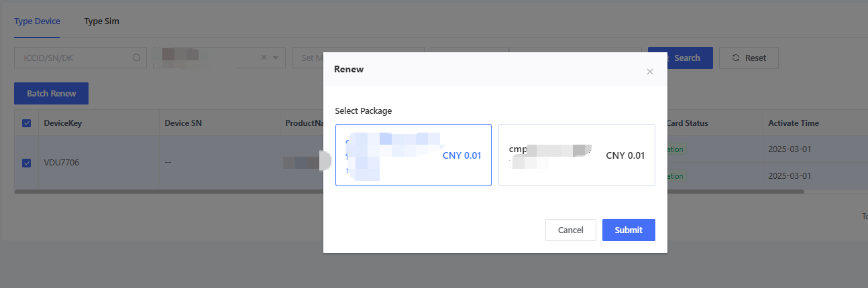
Task: Expand the dropdown arrow beside the search field
Action: coord(276,58)
